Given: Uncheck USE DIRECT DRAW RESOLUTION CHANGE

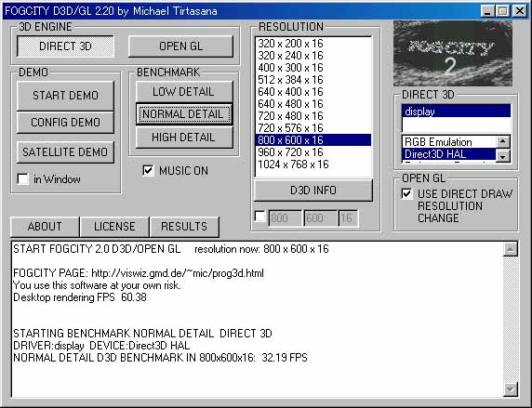Looking at the screenshot, I should tap(407, 193).
